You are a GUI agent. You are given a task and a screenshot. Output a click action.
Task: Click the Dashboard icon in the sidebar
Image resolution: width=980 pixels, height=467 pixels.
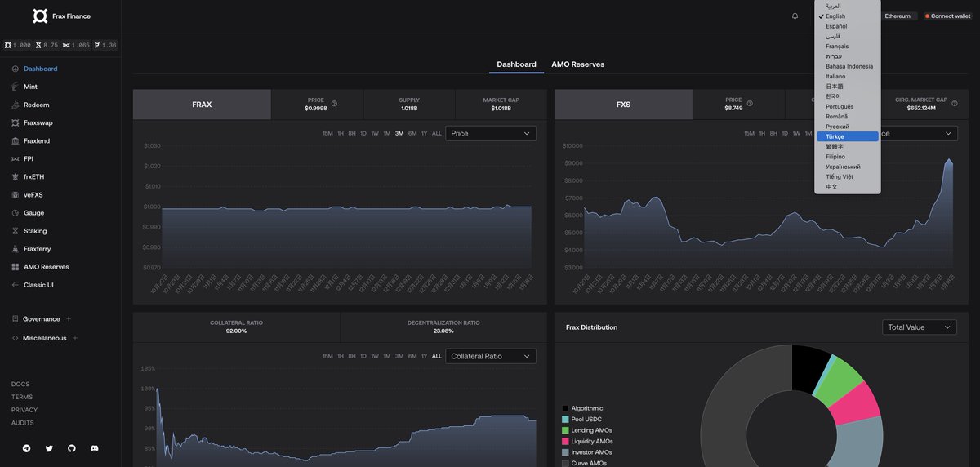point(16,69)
